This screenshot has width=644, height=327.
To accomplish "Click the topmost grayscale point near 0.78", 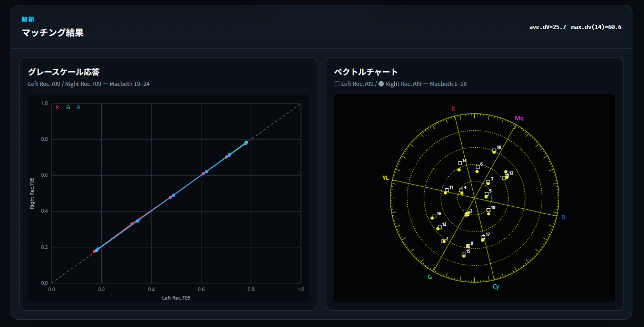I will (246, 142).
